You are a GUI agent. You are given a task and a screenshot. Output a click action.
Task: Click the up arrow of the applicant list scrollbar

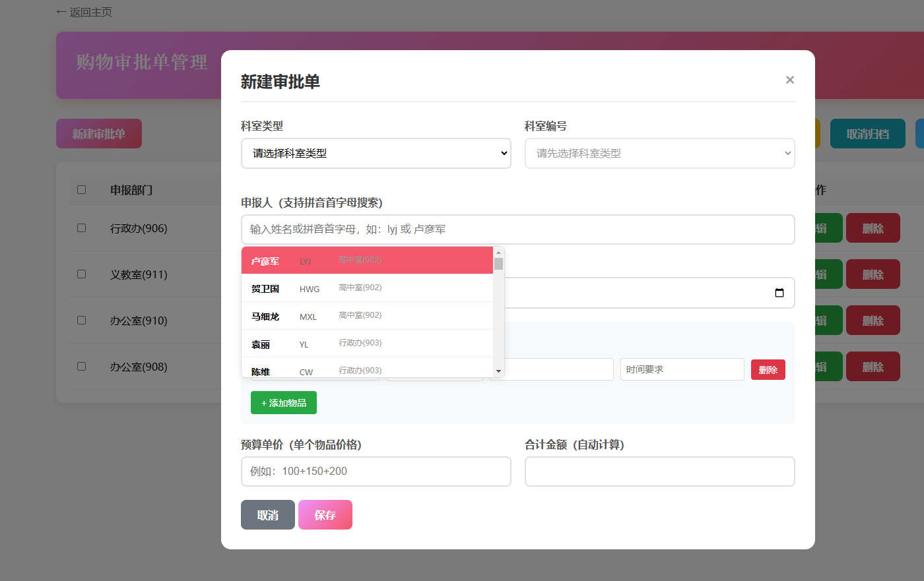point(498,253)
